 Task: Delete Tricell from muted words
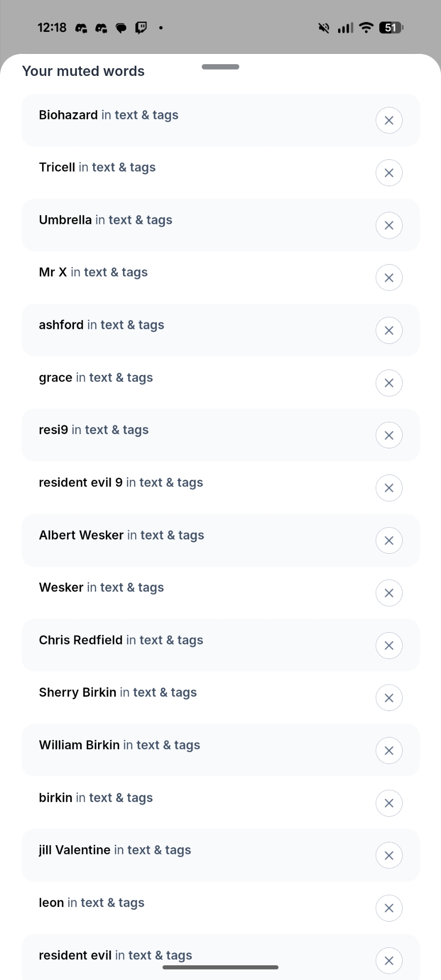[389, 173]
